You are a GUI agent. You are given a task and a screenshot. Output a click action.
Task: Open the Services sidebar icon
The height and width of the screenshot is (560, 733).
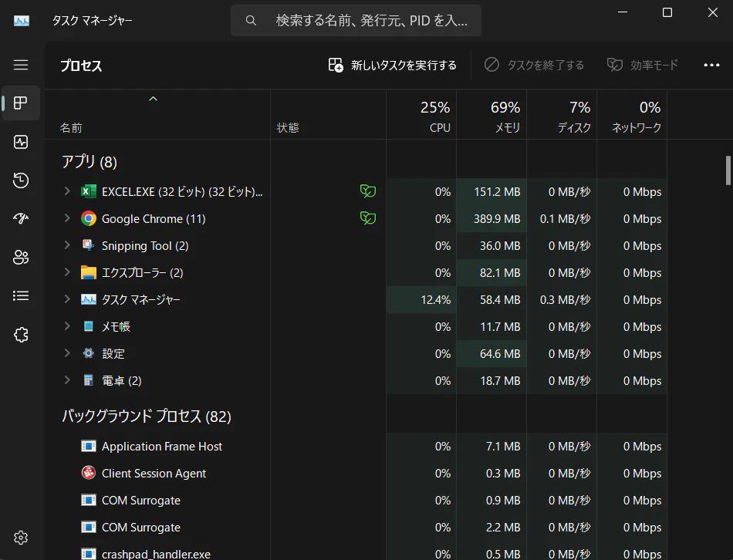[x=21, y=334]
